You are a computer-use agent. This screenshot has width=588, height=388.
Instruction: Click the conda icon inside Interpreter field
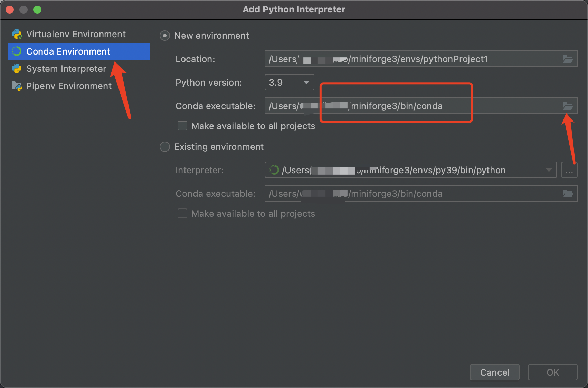pyautogui.click(x=274, y=170)
